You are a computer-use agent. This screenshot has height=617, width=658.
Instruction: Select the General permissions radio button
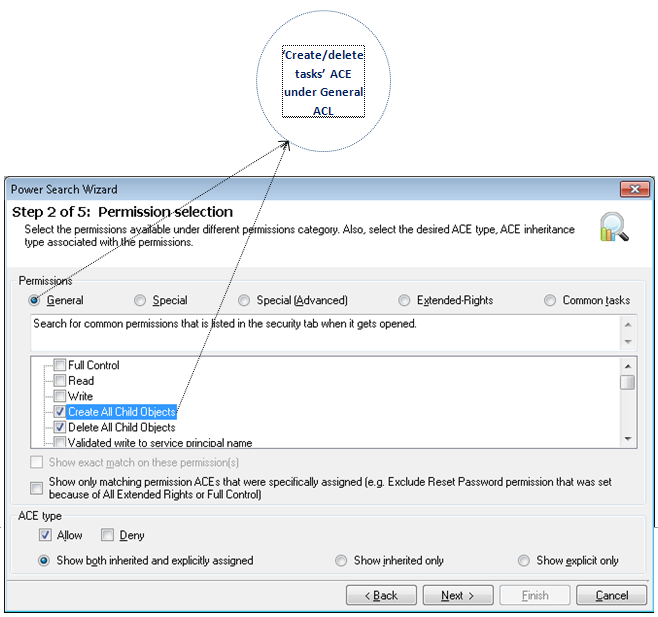click(x=35, y=300)
